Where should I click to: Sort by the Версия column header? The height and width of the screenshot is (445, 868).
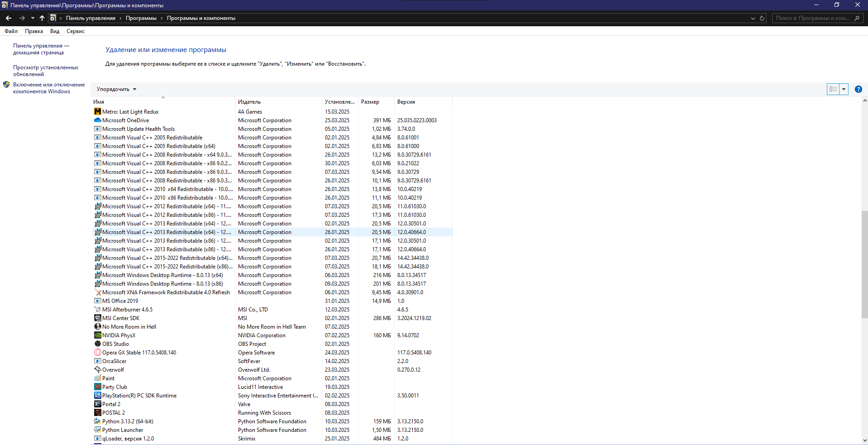pos(423,102)
